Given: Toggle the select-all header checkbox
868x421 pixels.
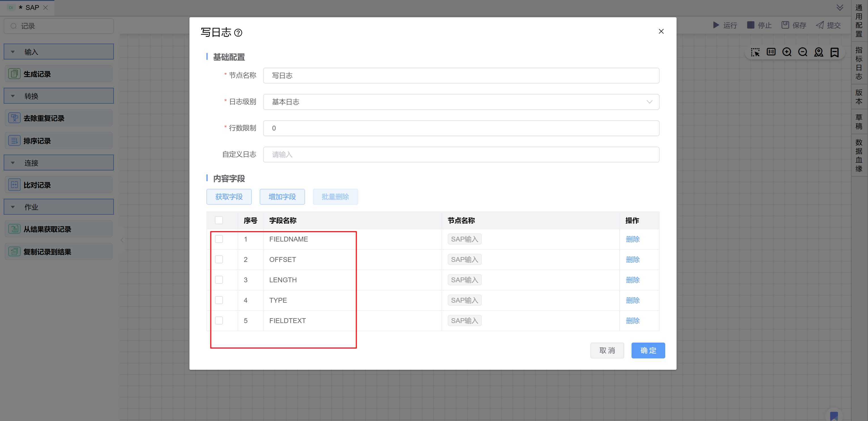Looking at the screenshot, I should 219,220.
